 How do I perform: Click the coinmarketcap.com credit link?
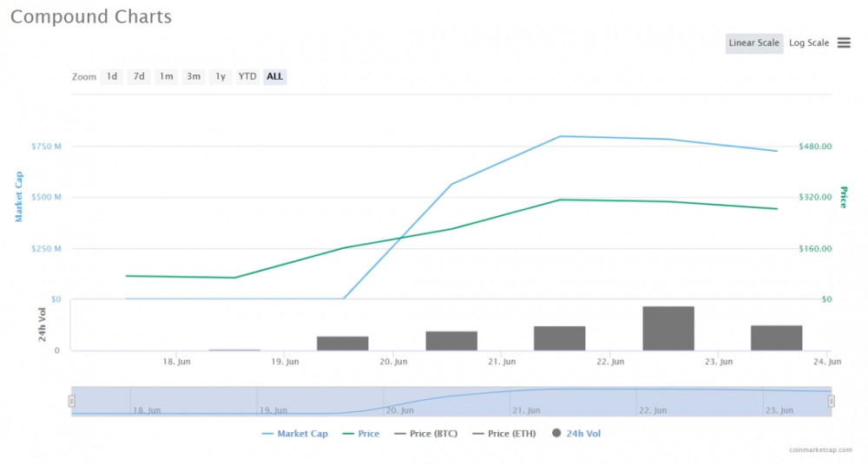click(821, 449)
